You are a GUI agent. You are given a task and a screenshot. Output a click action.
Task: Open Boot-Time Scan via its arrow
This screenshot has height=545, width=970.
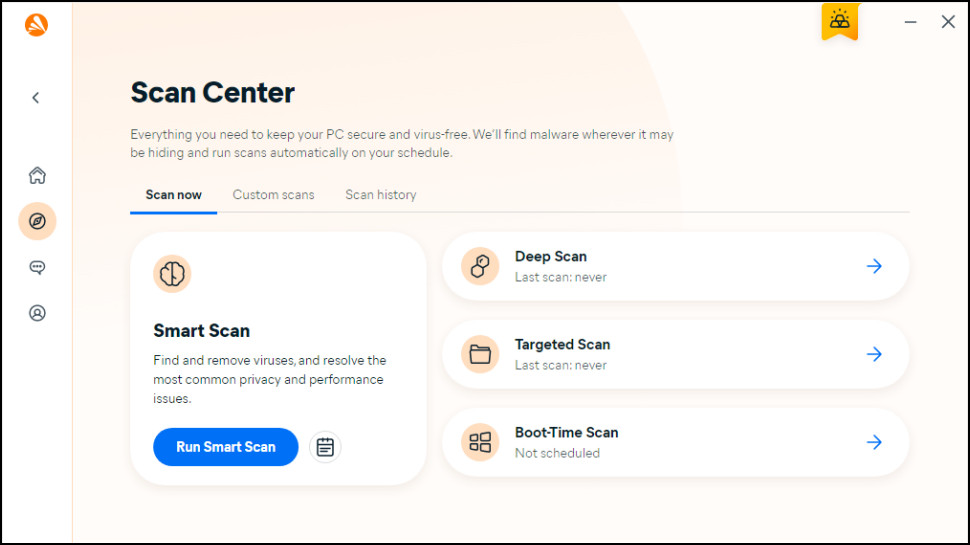(x=874, y=442)
